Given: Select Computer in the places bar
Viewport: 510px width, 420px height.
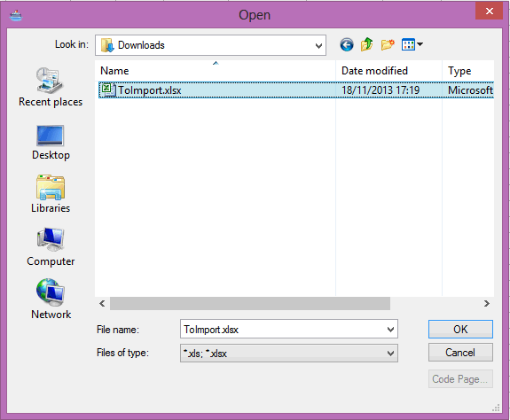Looking at the screenshot, I should 51,247.
